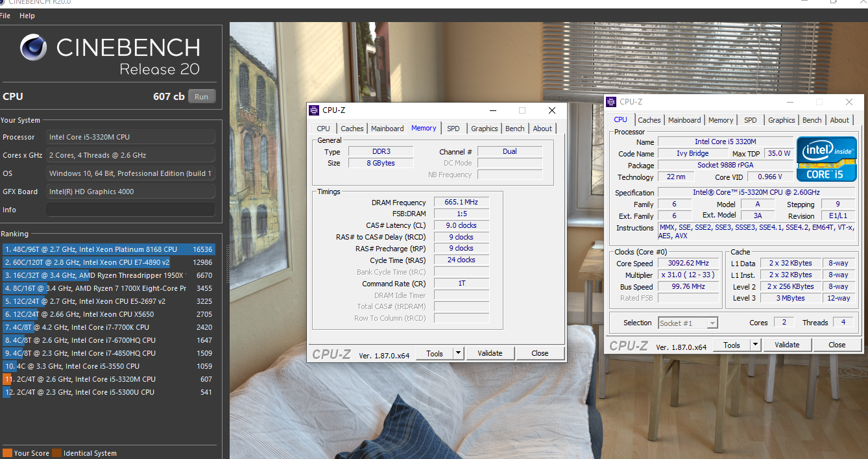Click the memory Size value 8 GBytes
This screenshot has width=868, height=459.
(x=381, y=163)
